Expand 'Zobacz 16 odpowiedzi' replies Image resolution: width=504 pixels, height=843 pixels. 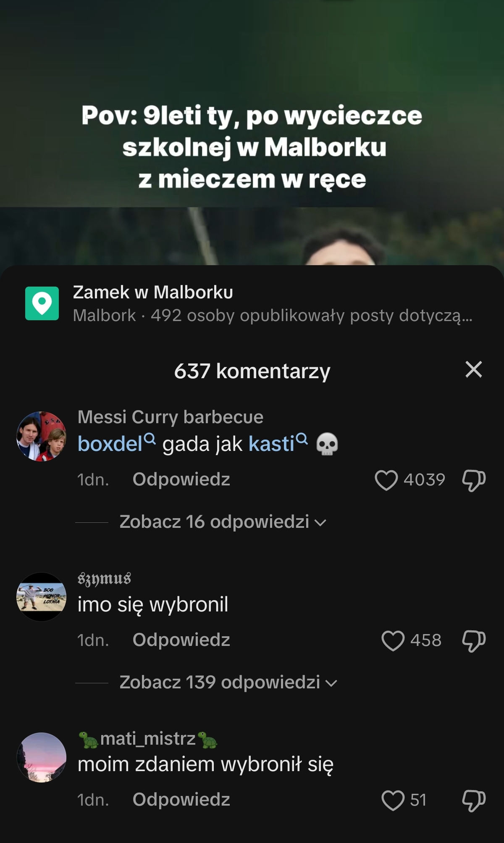point(223,522)
